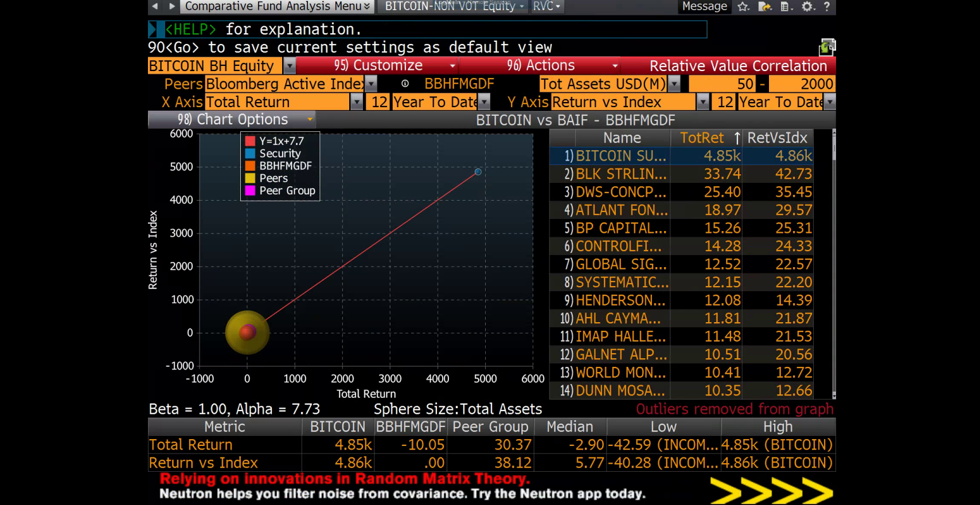This screenshot has height=505, width=980.
Task: Go forward with the right arrow icon
Action: [172, 6]
